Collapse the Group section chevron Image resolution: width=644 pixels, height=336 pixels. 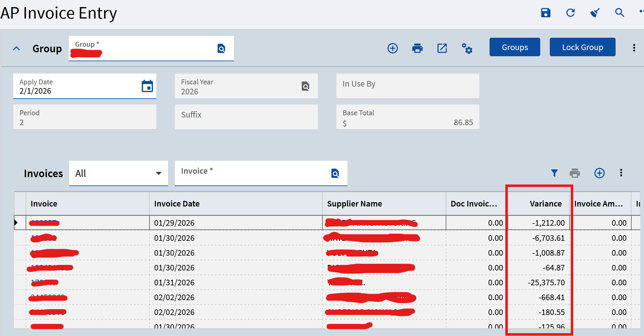click(x=16, y=49)
